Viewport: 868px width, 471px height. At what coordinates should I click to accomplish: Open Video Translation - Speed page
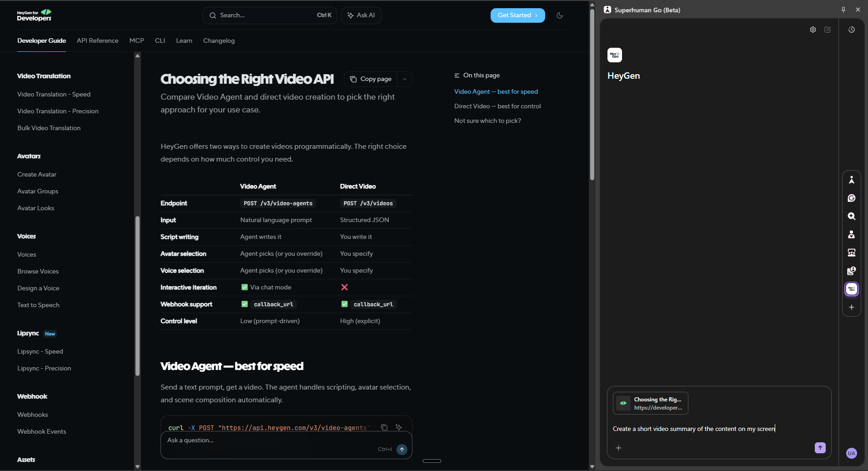(54, 94)
